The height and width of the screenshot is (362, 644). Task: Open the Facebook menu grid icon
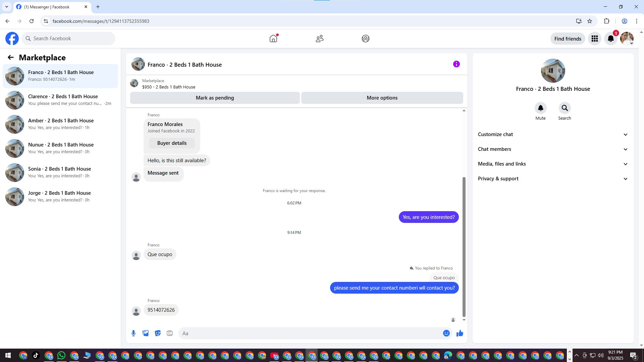tap(595, 39)
